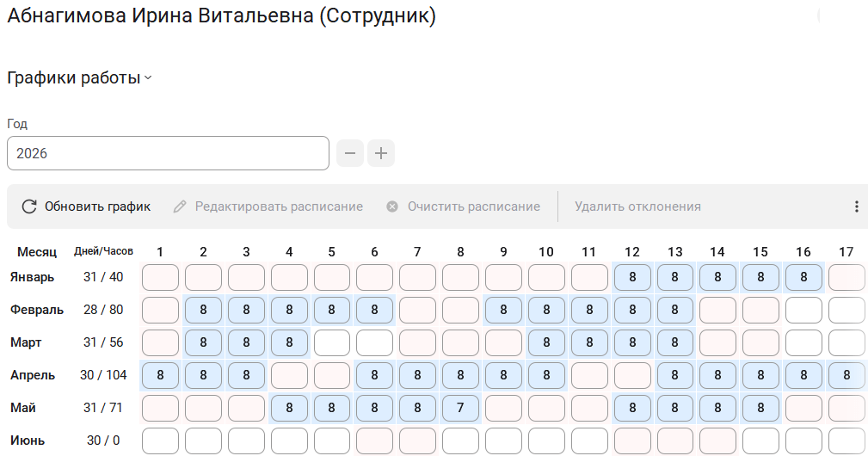The height and width of the screenshot is (456, 868).
Task: Click the refresh icon beside Обновить график
Action: point(29,206)
